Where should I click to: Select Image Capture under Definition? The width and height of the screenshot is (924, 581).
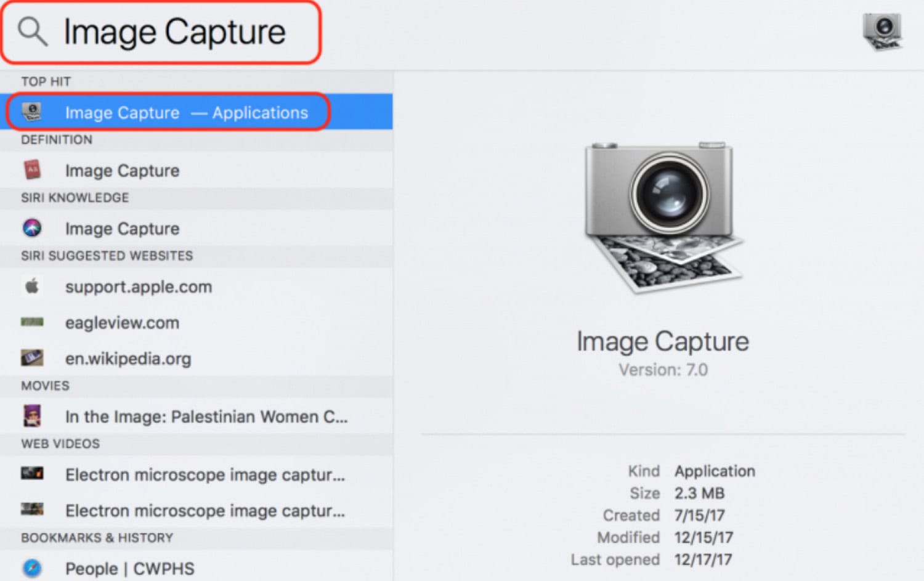[x=197, y=170]
